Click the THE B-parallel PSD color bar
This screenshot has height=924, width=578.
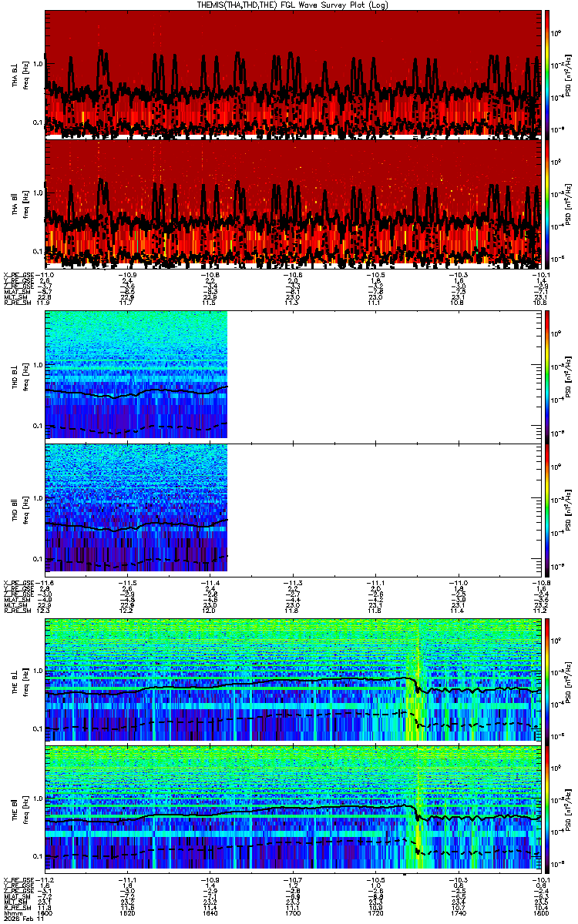[548, 809]
